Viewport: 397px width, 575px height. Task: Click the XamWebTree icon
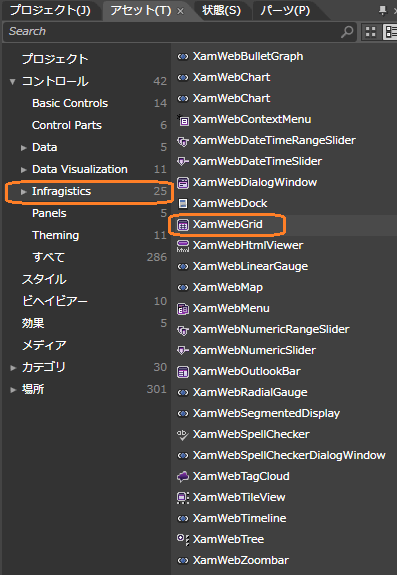[x=183, y=540]
